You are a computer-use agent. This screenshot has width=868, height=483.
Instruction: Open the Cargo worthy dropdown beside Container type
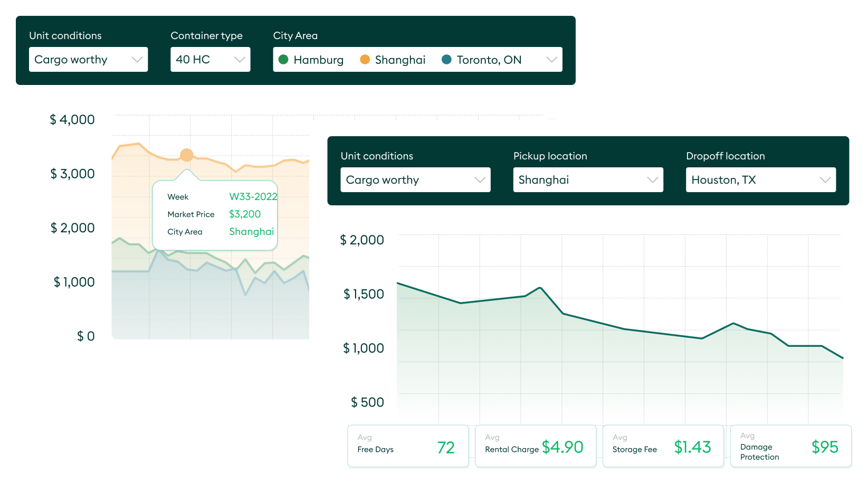coord(88,60)
